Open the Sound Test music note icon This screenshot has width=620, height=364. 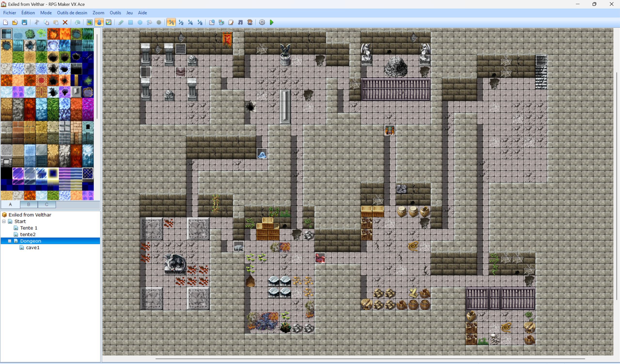240,22
